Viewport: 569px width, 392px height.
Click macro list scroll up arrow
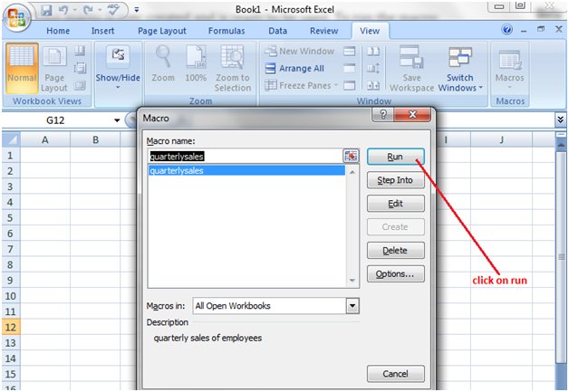(x=352, y=172)
